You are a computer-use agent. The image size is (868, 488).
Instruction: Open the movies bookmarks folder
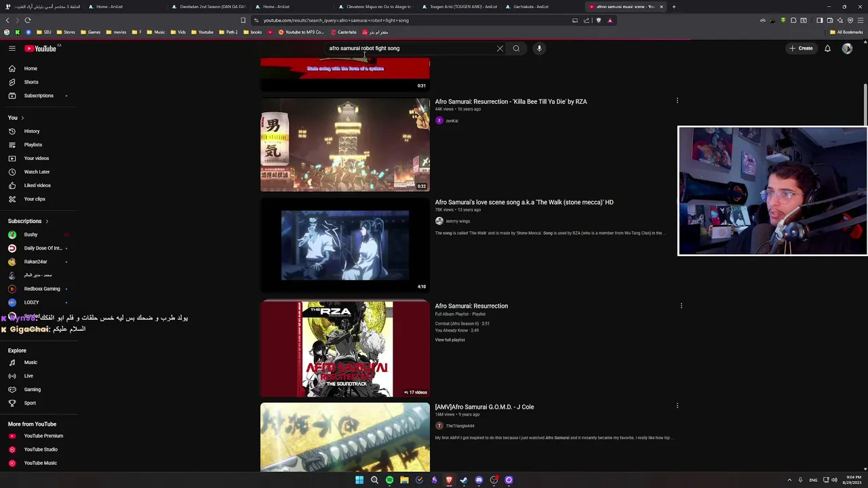[116, 32]
